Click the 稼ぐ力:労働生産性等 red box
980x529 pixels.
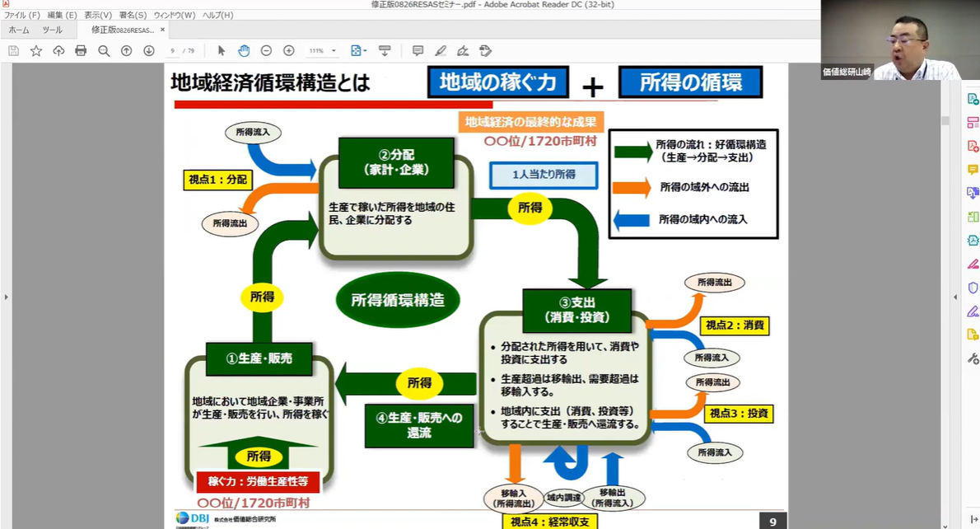tap(258, 481)
